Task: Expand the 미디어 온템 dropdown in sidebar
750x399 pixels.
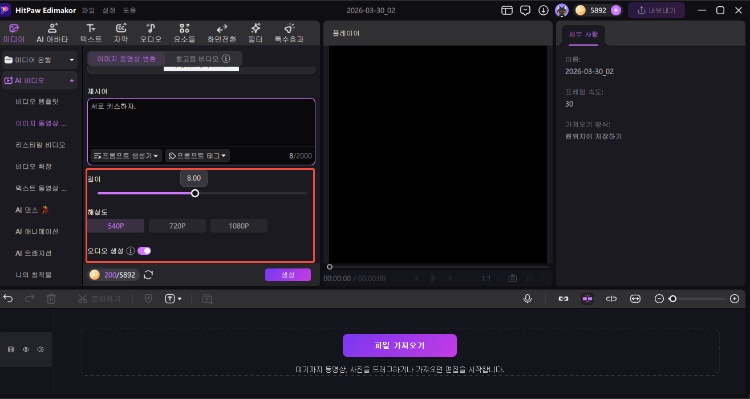Action: (40, 60)
